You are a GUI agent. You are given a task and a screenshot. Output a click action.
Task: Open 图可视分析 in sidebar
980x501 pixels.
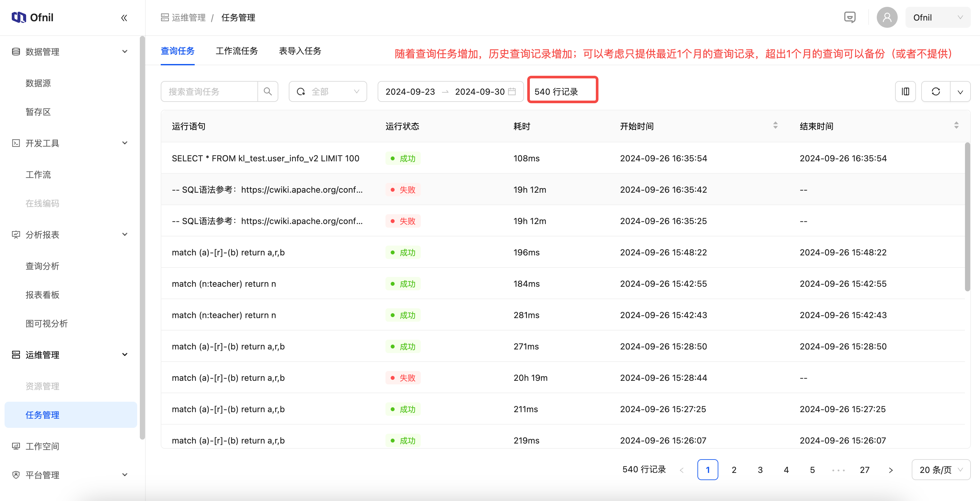[46, 324]
